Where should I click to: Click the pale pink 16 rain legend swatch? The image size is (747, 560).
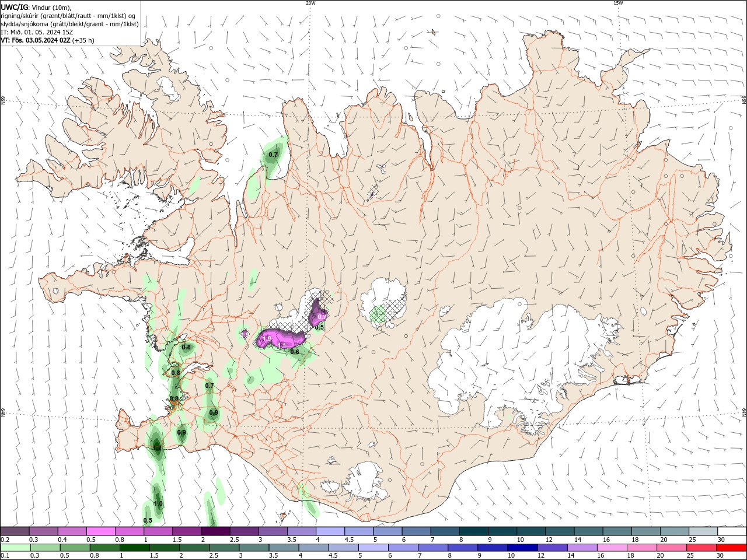point(611,548)
